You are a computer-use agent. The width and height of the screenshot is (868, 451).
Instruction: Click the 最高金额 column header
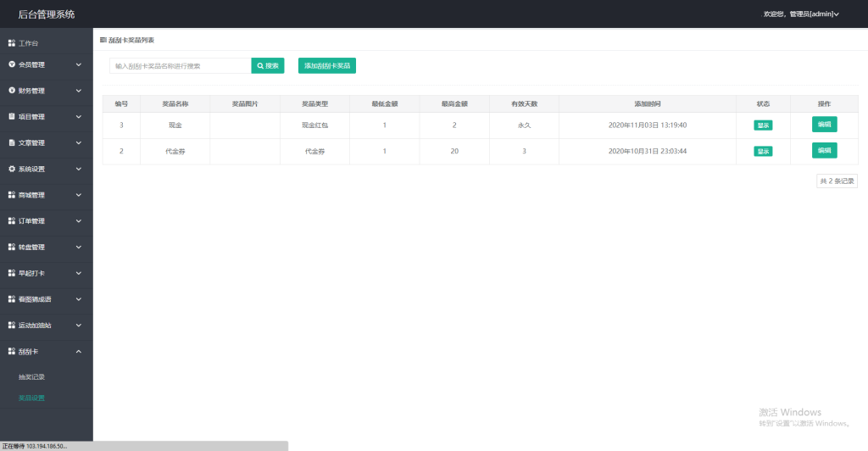point(454,104)
